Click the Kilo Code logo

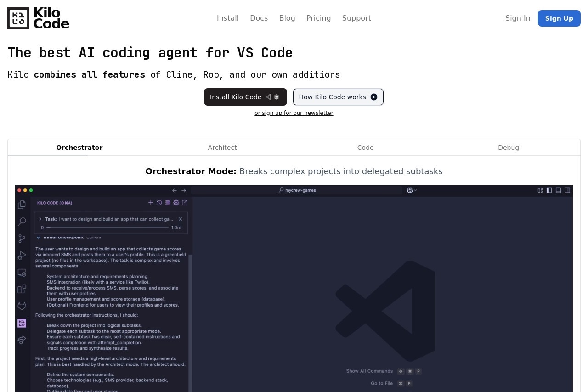(x=38, y=18)
